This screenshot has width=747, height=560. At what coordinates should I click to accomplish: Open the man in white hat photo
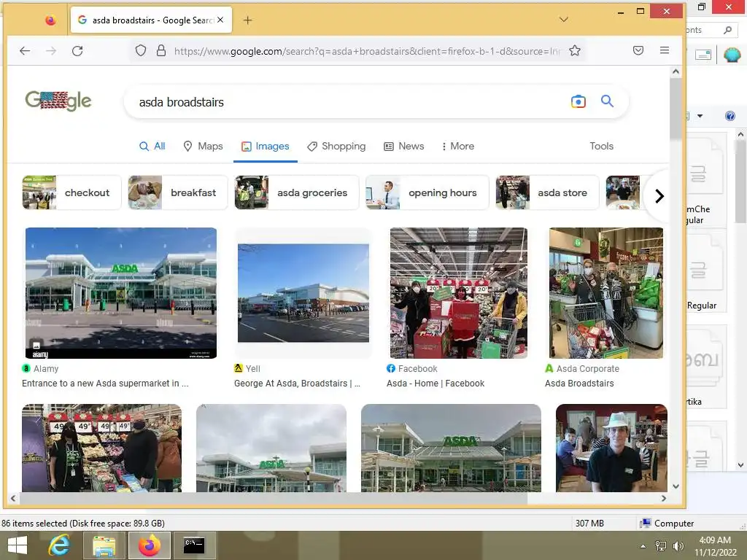pos(611,448)
